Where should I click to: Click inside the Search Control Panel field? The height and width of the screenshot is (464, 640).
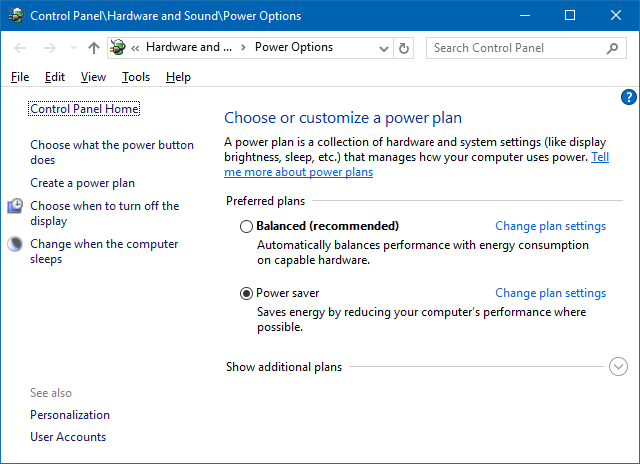(x=515, y=48)
